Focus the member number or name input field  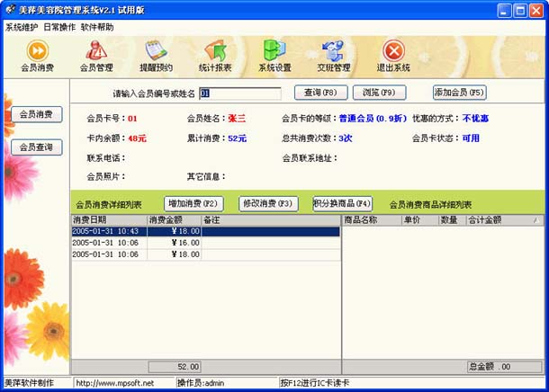(x=239, y=93)
